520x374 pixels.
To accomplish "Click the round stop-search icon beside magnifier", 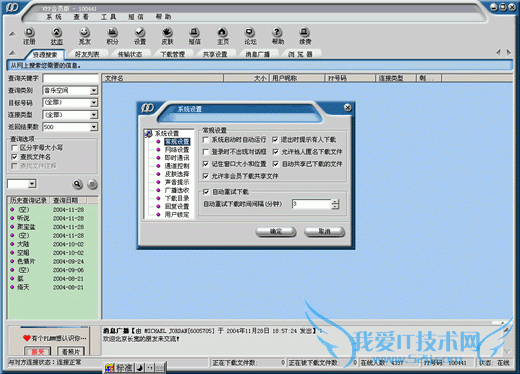I will pyautogui.click(x=92, y=184).
